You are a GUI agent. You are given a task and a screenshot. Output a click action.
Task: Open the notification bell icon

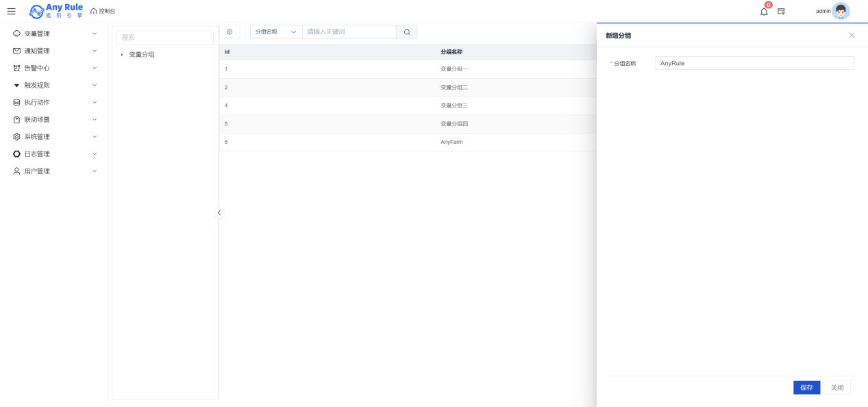764,12
